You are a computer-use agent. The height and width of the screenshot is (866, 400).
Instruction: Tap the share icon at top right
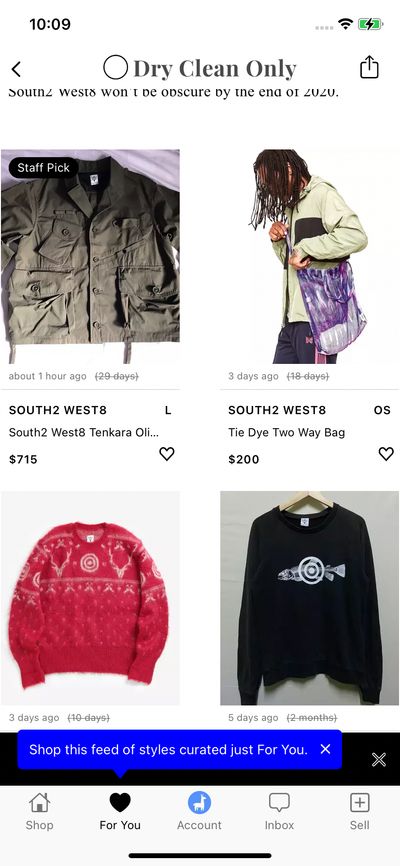click(369, 67)
